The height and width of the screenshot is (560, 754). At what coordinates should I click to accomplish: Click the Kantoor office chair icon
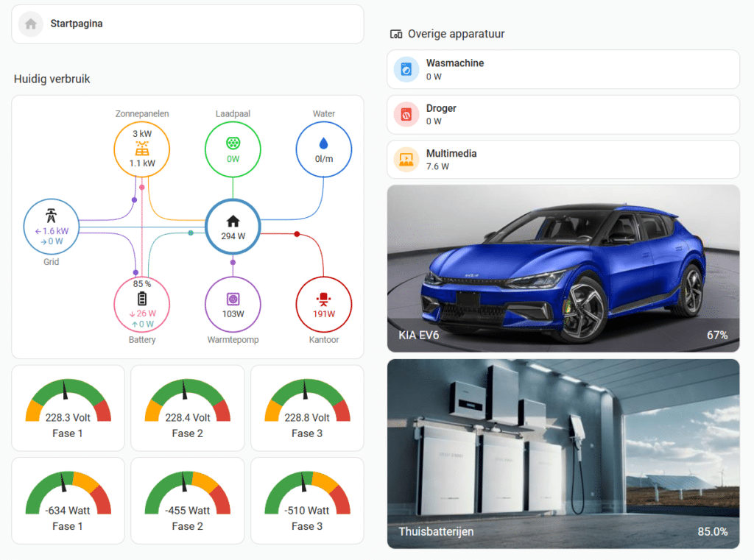[323, 299]
